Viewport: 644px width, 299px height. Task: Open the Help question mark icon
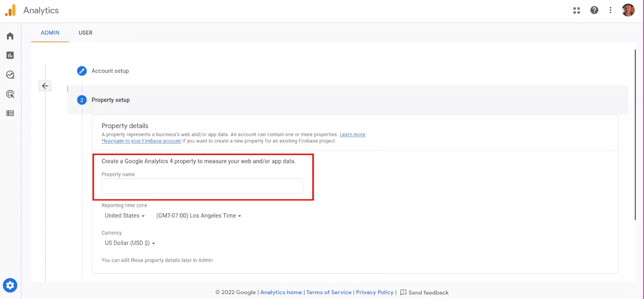click(x=594, y=10)
